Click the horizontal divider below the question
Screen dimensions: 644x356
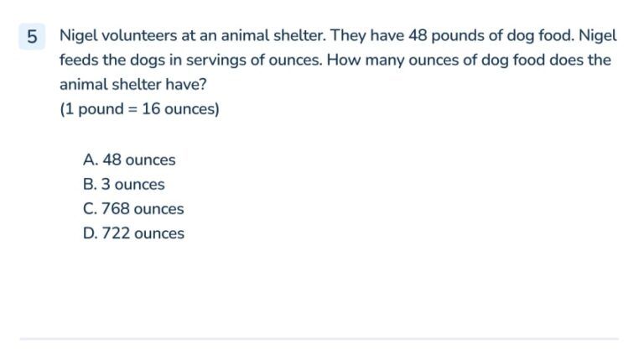pos(319,338)
